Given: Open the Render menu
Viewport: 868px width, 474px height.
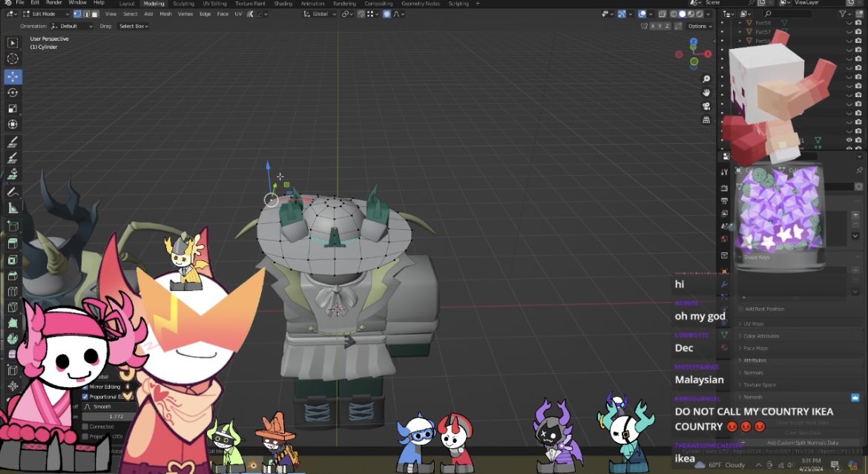Looking at the screenshot, I should pos(53,3).
